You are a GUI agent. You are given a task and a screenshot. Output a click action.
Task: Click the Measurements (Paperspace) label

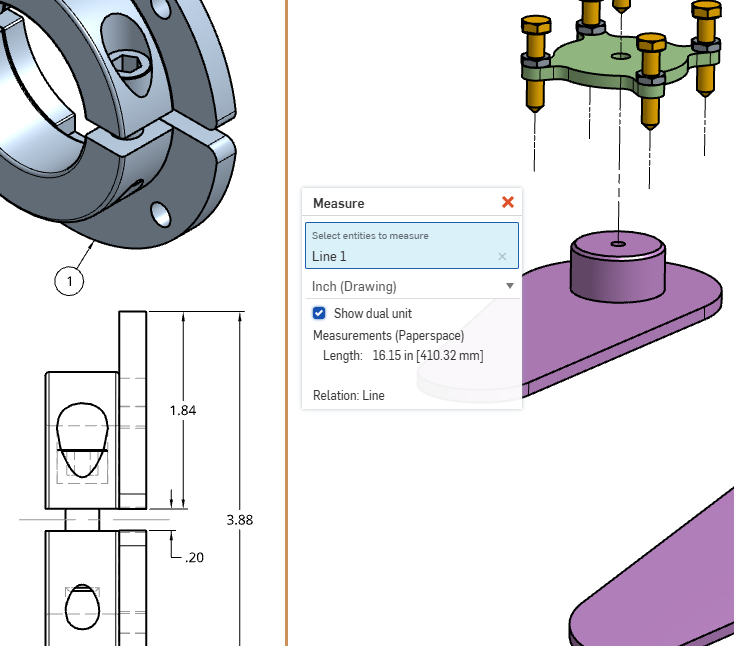(389, 336)
